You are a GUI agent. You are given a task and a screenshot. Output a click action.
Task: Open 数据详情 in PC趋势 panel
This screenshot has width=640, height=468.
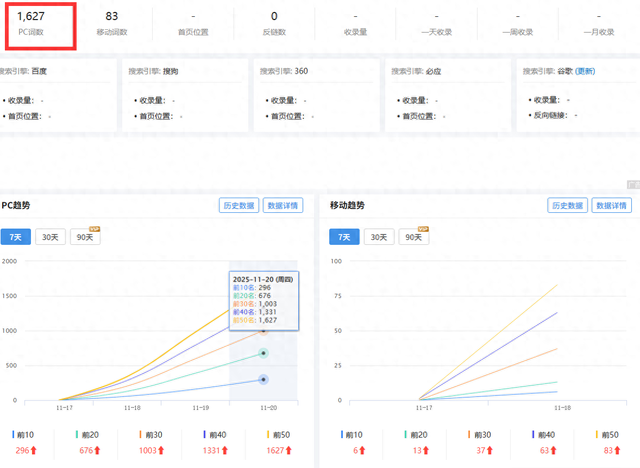[x=283, y=205]
